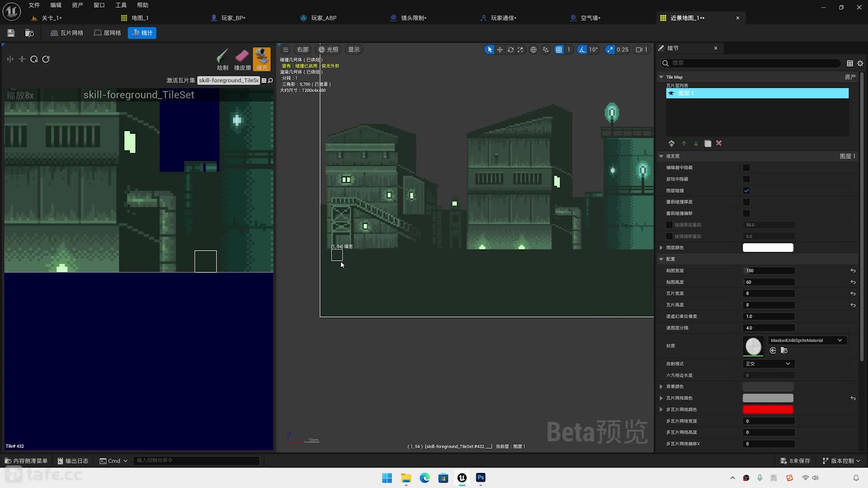Open the 编辑 menu
The width and height of the screenshot is (868, 488).
pyautogui.click(x=56, y=5)
